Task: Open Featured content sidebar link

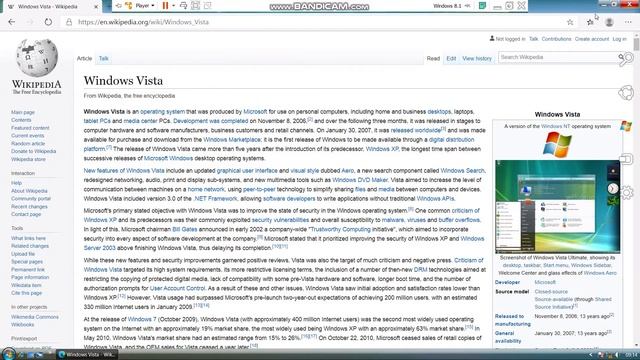Action: pos(30,128)
